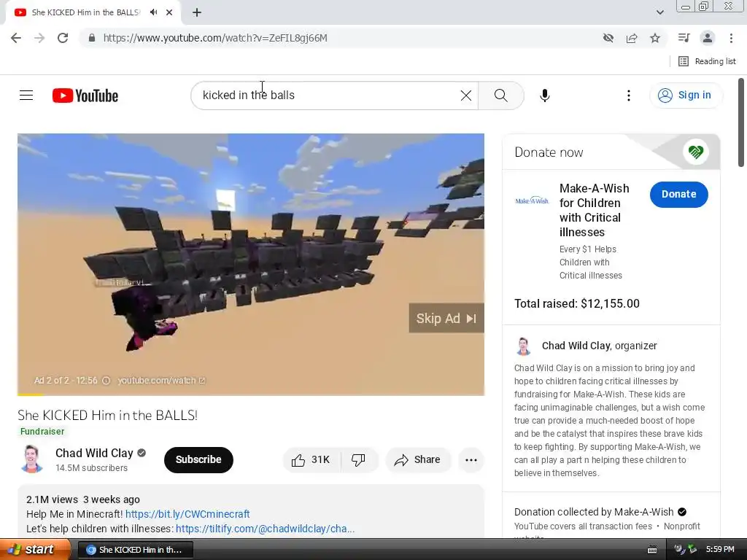Viewport: 747px width, 560px height.
Task: Click the Total raised $12,155.00 text
Action: pyautogui.click(x=576, y=304)
